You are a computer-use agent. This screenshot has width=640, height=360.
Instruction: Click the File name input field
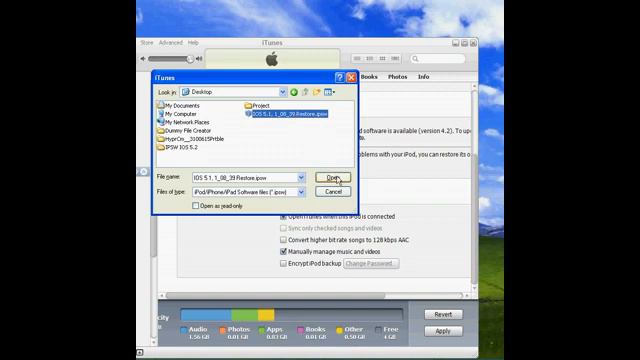click(x=244, y=178)
